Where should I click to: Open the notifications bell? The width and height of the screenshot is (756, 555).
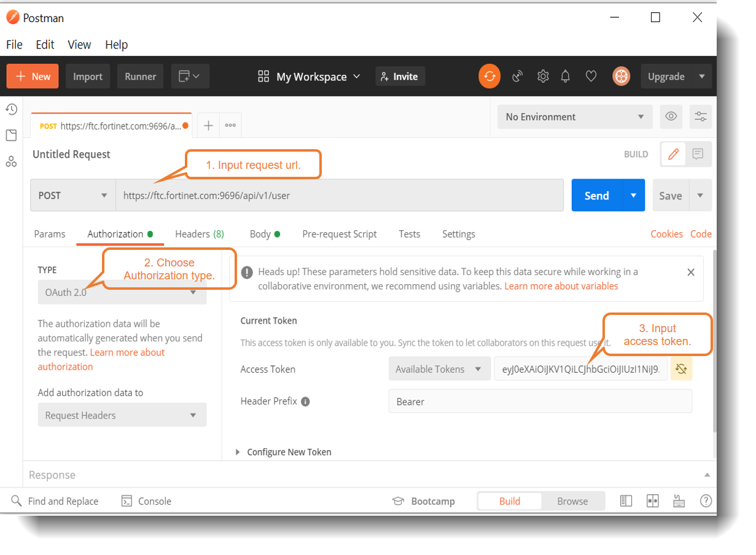coord(566,76)
